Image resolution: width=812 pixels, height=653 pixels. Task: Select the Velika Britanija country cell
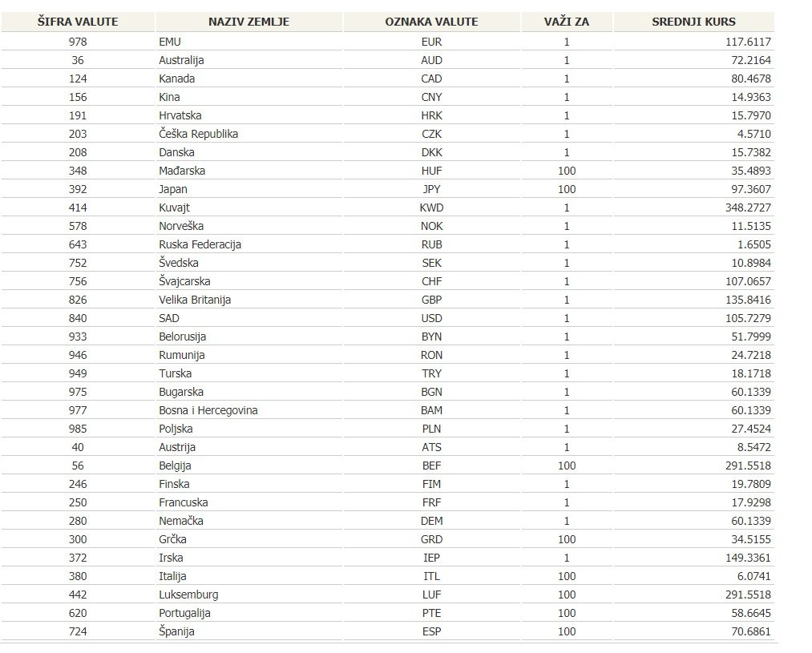tap(195, 300)
